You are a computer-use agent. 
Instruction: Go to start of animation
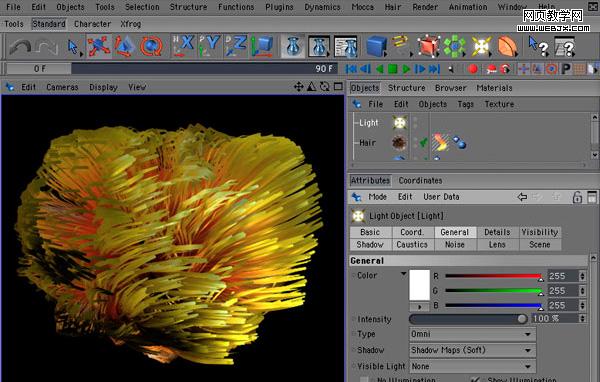[351, 69]
